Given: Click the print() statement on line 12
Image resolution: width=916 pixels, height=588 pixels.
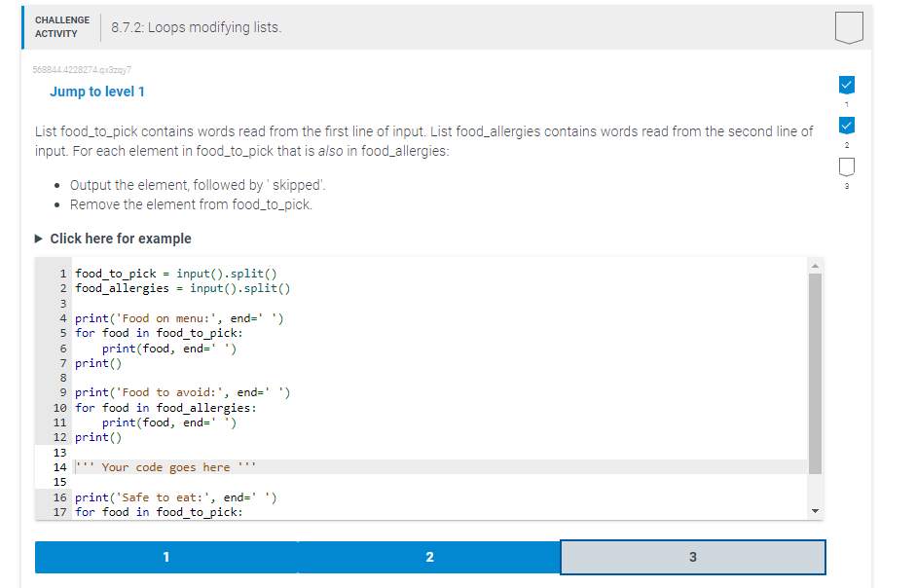Looking at the screenshot, I should click(98, 437).
